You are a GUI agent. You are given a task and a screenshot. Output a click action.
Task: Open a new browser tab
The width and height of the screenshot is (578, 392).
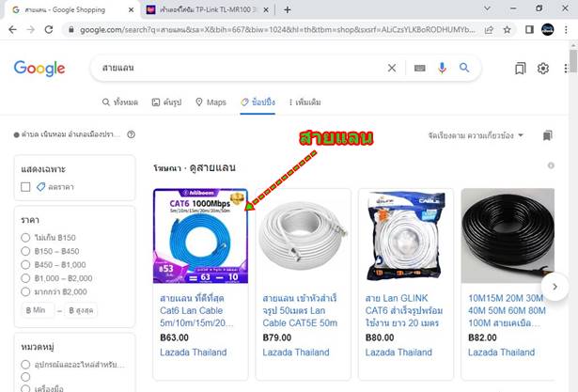point(288,10)
